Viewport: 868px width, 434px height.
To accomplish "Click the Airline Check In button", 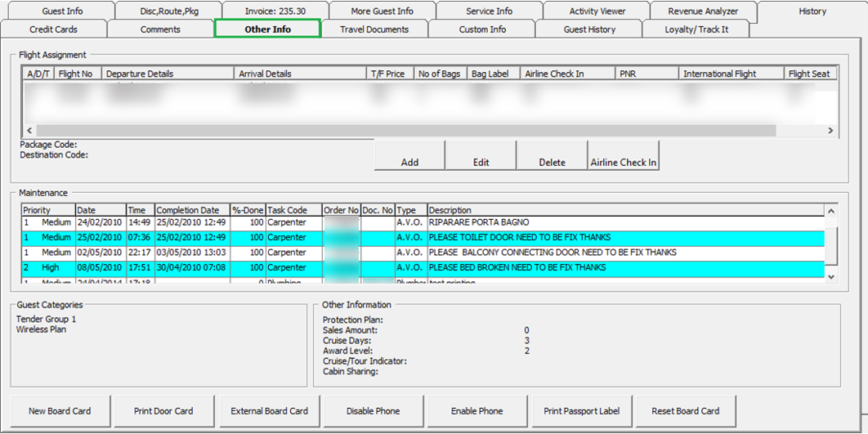I will [x=624, y=155].
